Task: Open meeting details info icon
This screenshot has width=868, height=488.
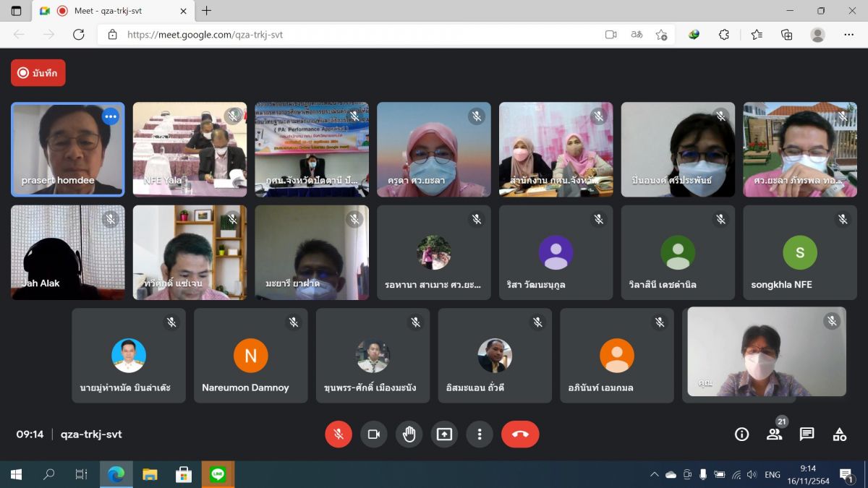Action: click(741, 434)
